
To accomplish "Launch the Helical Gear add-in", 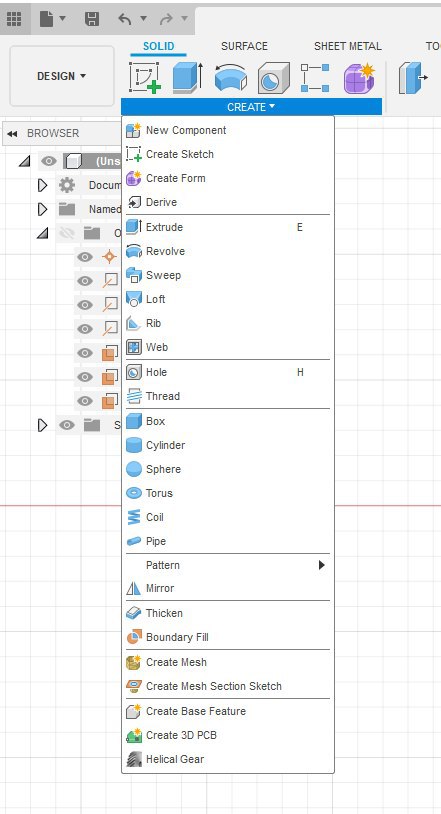I will coord(228,759).
